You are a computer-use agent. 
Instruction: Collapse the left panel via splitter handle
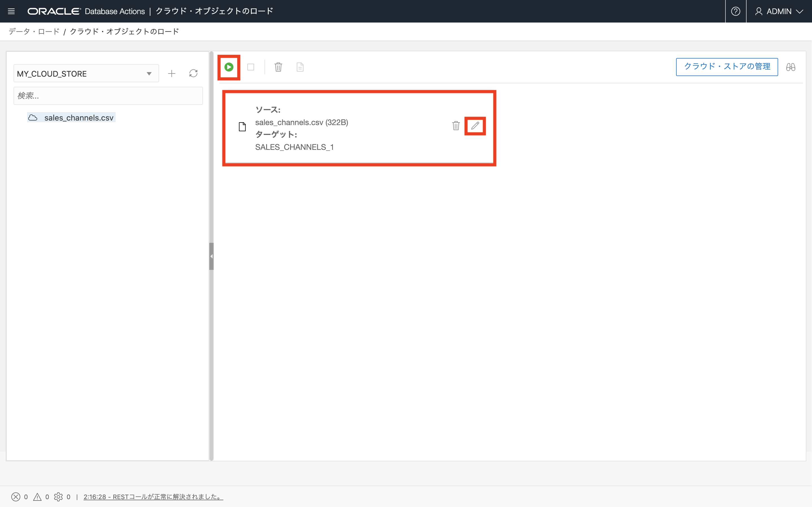[x=211, y=256]
